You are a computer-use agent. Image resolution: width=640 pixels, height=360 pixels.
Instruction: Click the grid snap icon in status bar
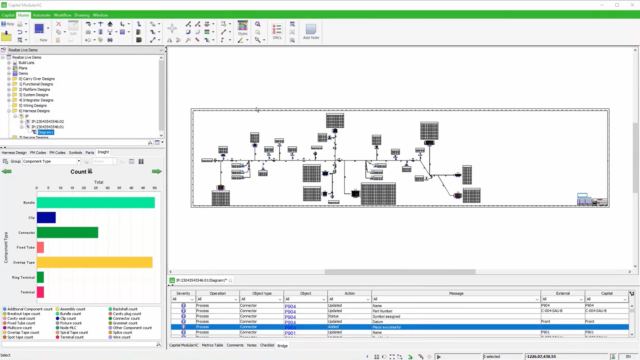(376, 357)
